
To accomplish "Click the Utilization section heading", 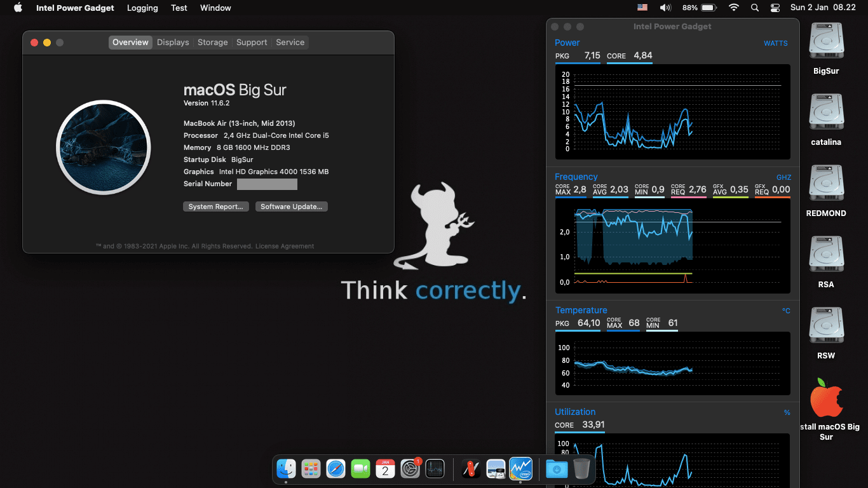I will point(575,412).
